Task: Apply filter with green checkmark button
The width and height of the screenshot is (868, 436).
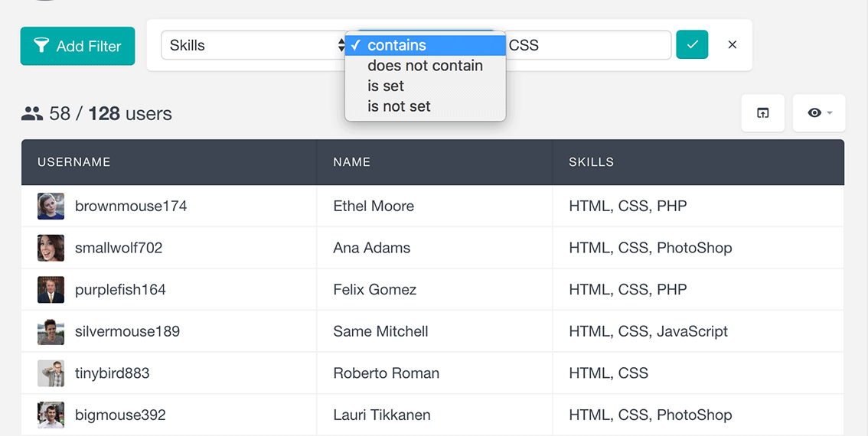Action: click(692, 45)
